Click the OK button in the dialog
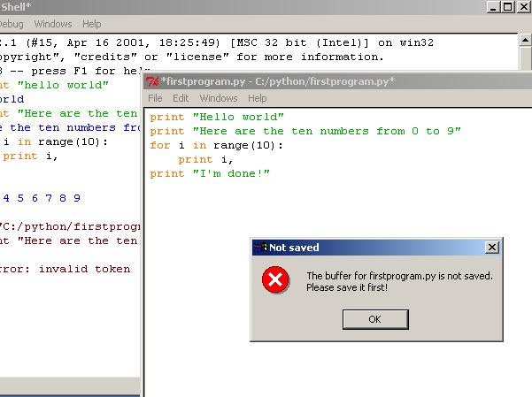 click(374, 319)
